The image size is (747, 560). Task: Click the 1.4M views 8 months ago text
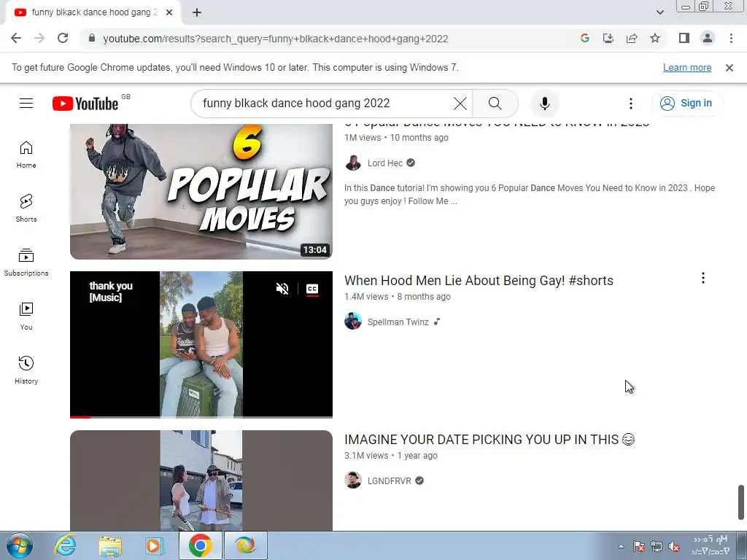point(398,297)
